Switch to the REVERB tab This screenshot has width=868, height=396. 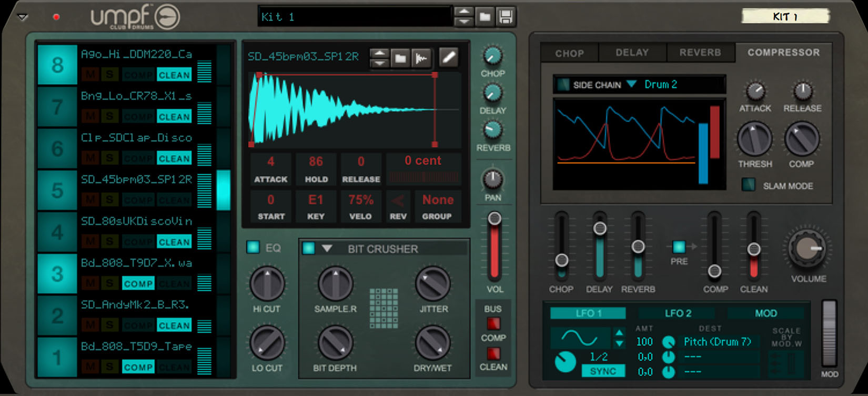click(700, 53)
